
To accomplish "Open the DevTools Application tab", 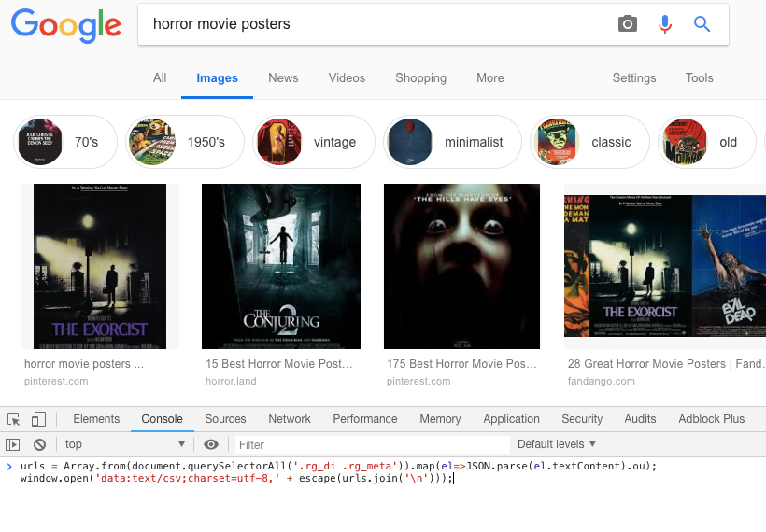I will (512, 419).
